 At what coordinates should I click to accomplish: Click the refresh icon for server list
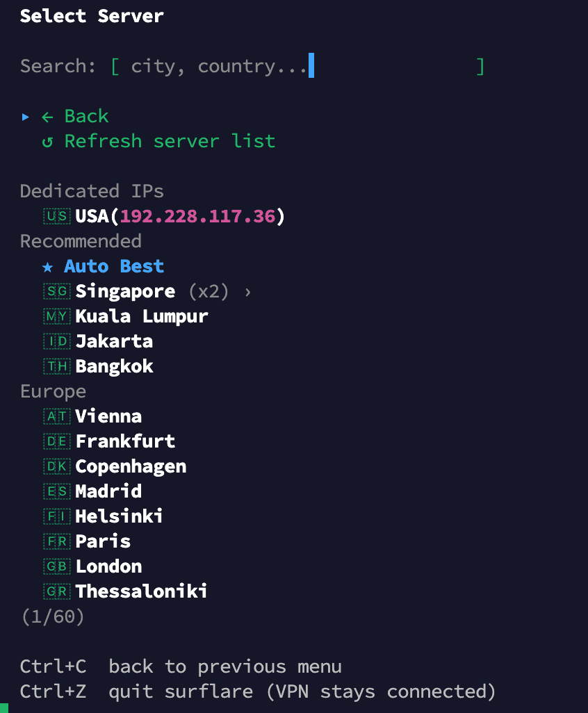(47, 142)
